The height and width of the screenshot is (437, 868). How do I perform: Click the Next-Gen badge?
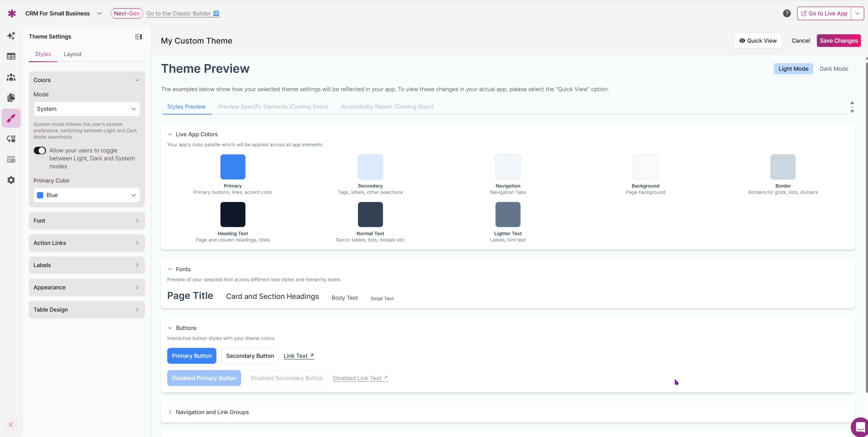click(127, 13)
